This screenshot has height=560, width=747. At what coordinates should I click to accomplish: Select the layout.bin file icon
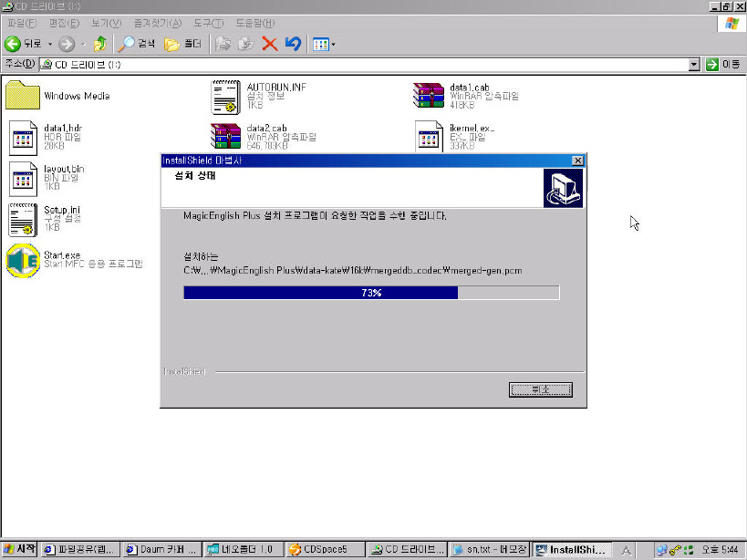point(23,179)
